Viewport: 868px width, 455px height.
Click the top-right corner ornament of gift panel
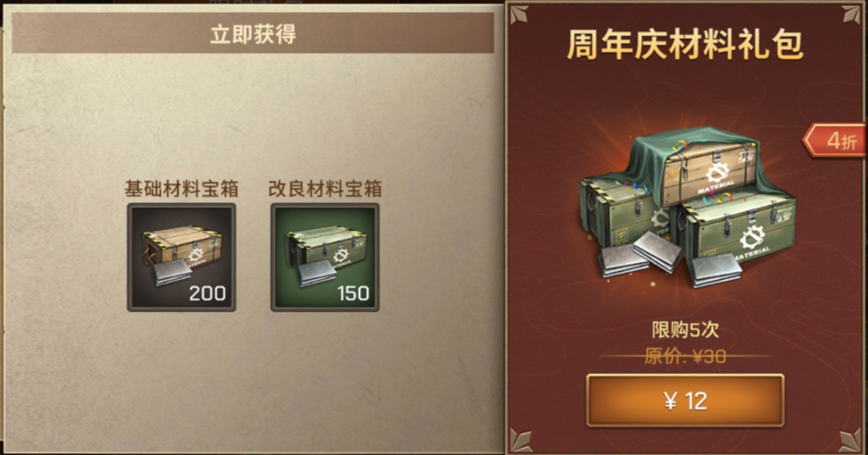tap(852, 15)
